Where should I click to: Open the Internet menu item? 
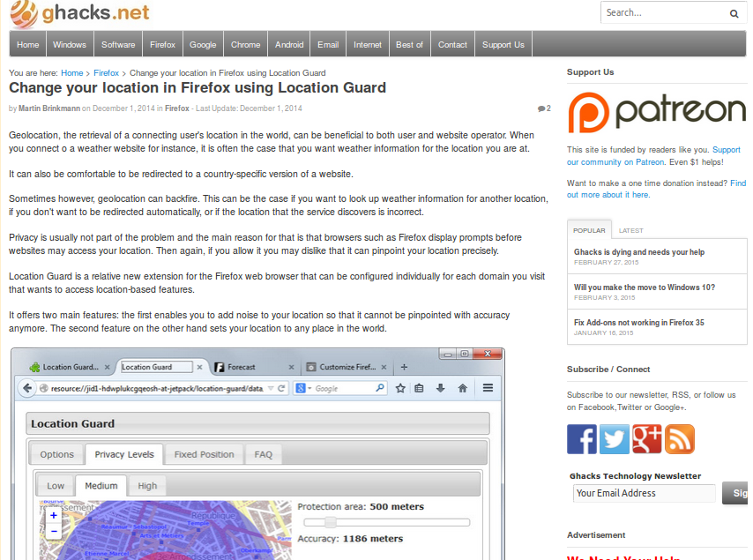click(x=368, y=44)
